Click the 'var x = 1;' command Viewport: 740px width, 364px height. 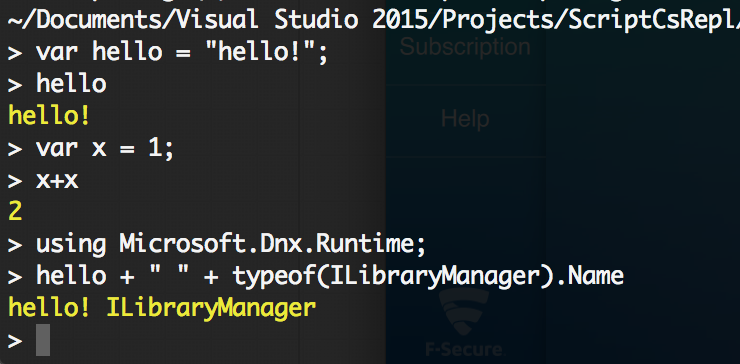click(x=105, y=148)
